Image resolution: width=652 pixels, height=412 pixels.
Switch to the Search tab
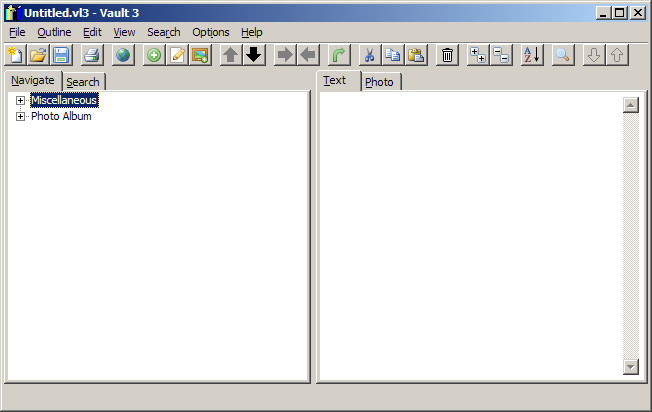[x=83, y=82]
